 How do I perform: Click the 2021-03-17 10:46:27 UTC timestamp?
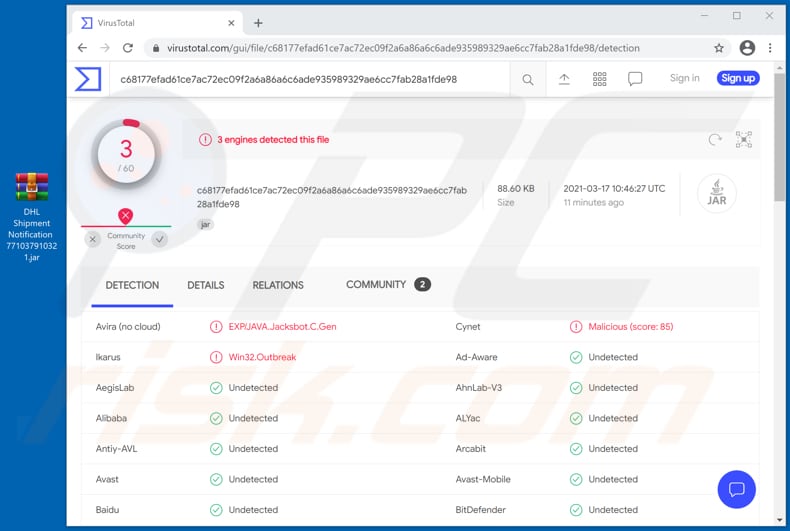614,188
